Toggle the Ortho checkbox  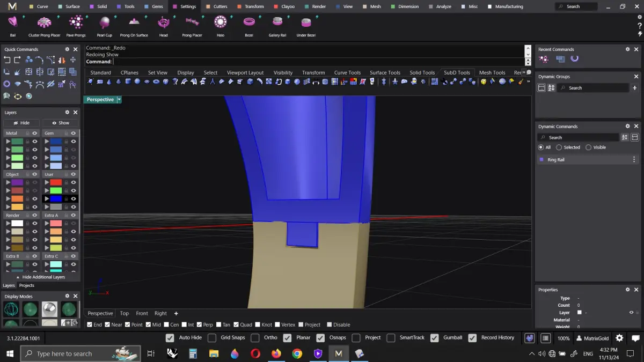tap(255, 338)
